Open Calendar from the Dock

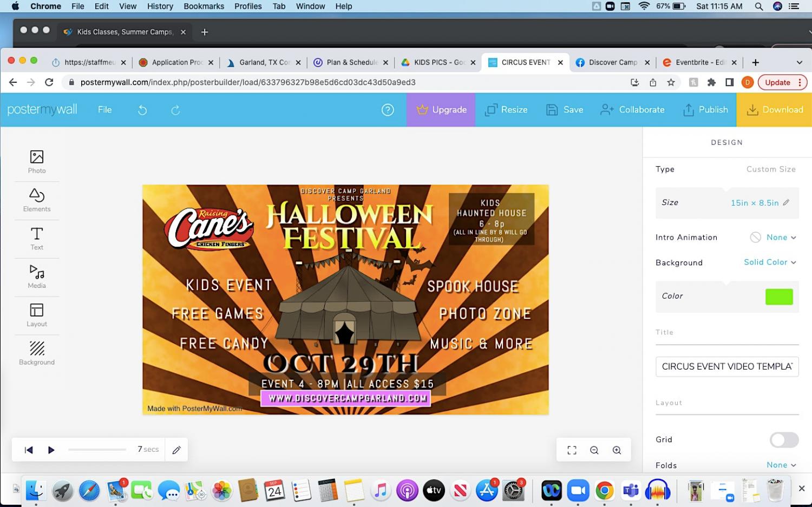click(274, 491)
